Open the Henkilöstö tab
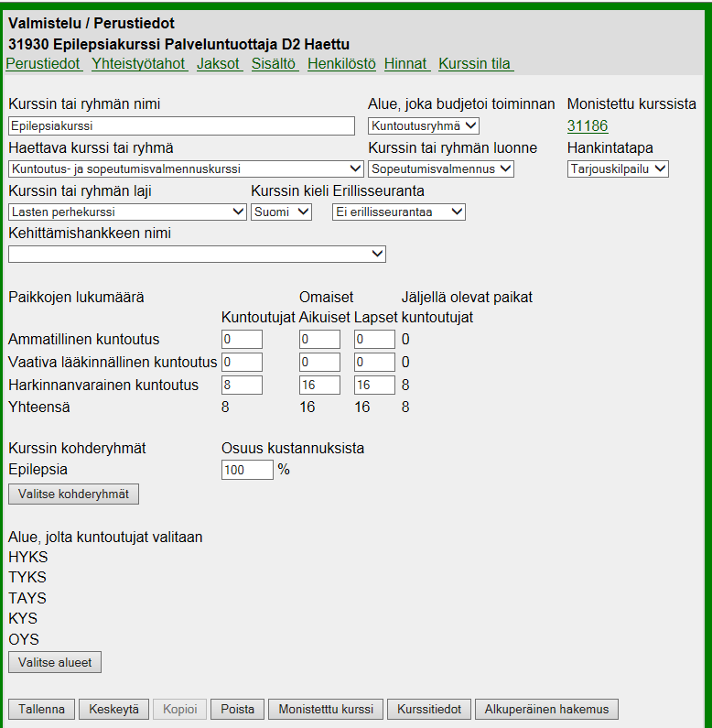Image resolution: width=712 pixels, height=728 pixels. (x=341, y=63)
